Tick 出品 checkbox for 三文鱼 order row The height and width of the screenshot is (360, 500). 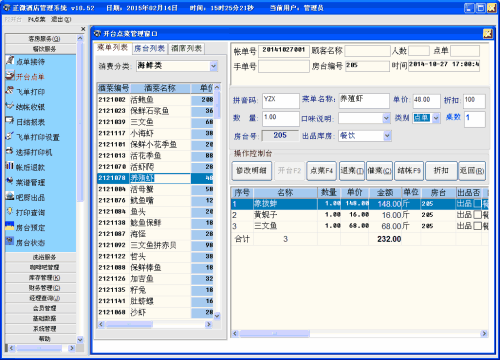tap(477, 226)
